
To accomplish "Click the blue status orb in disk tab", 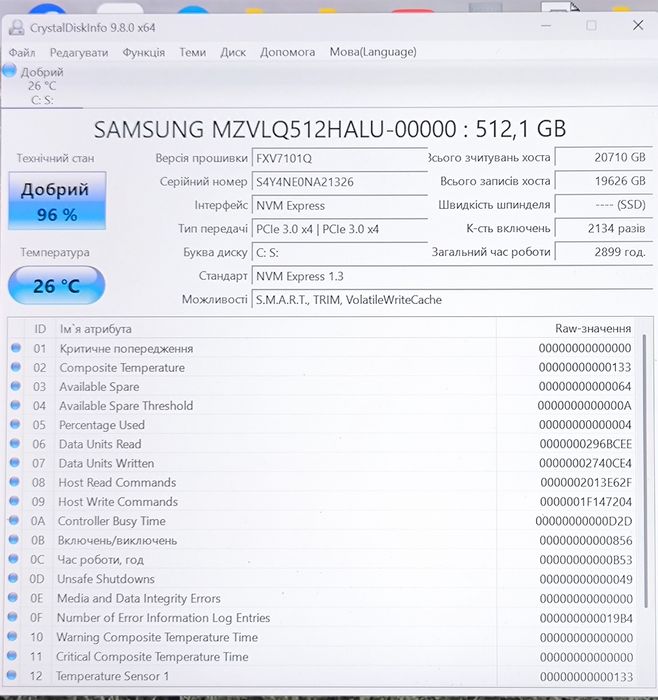I will (9, 70).
